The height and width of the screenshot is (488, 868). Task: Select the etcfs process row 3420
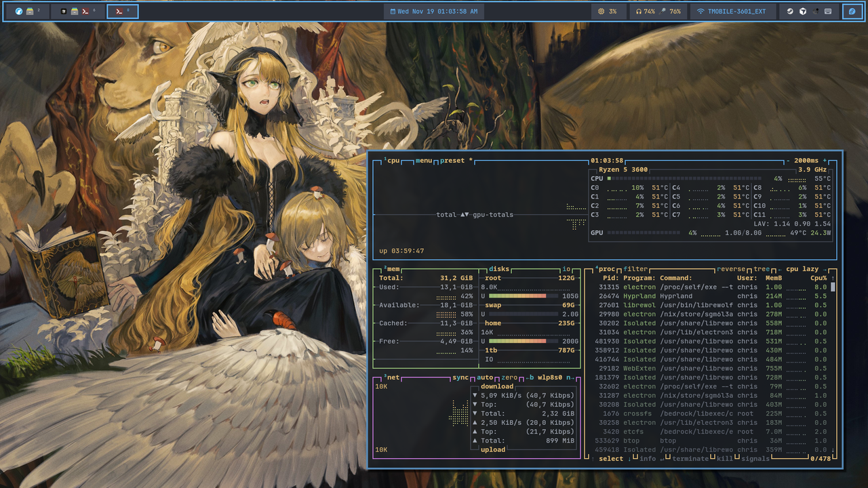[x=709, y=432]
